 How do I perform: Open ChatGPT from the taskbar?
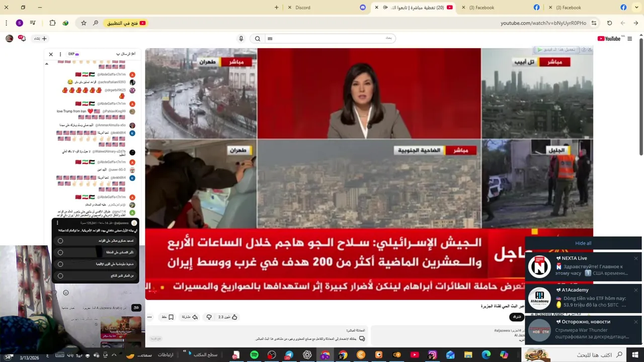(x=307, y=355)
